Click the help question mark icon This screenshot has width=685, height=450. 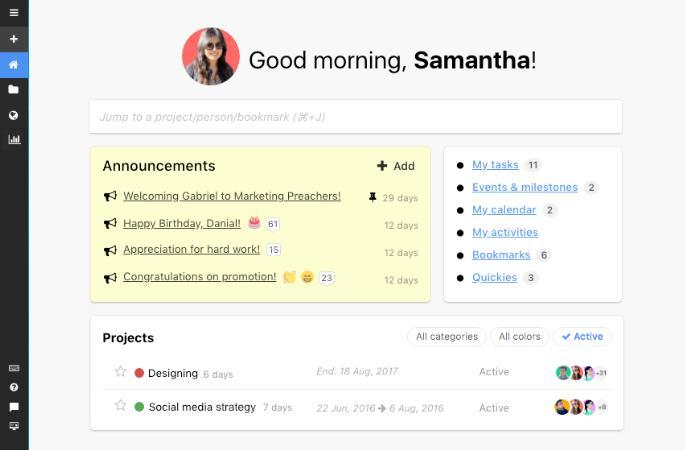(14, 387)
